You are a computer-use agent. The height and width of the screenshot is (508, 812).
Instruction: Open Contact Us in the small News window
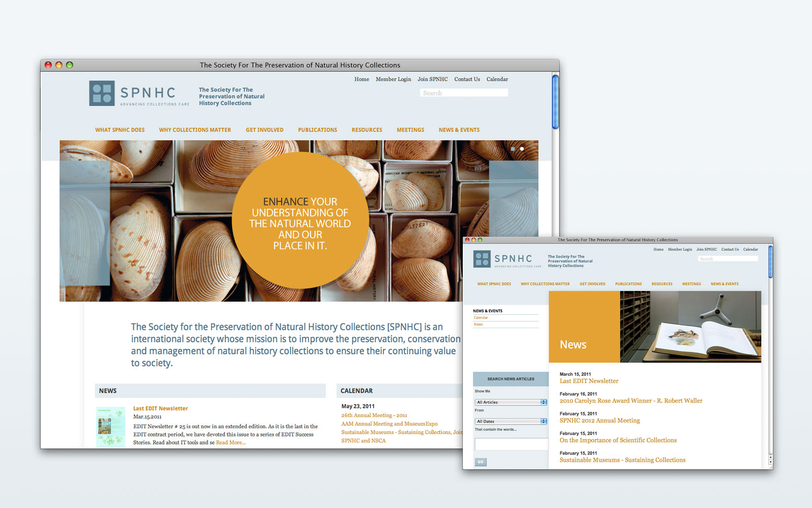pyautogui.click(x=730, y=249)
